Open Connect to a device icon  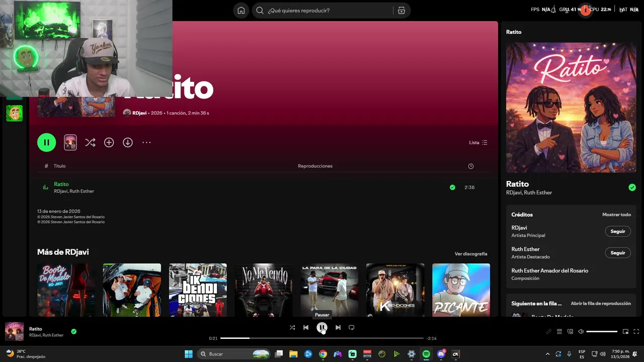pos(570,332)
